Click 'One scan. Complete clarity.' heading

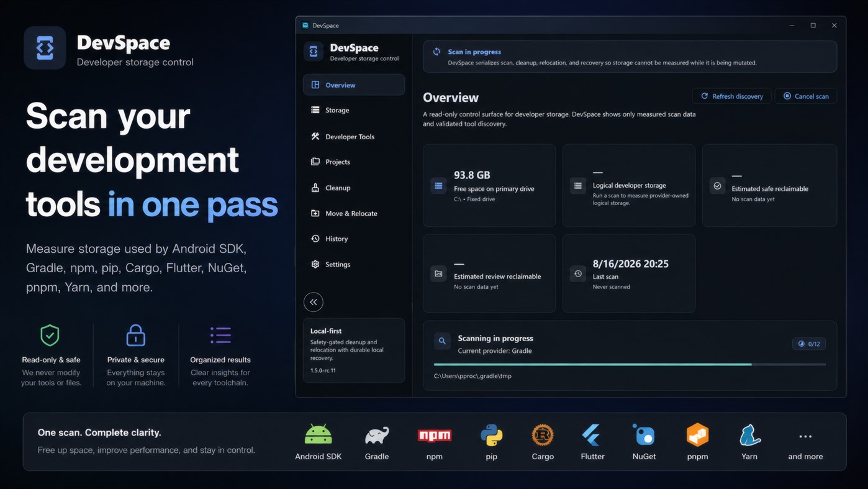coord(99,432)
